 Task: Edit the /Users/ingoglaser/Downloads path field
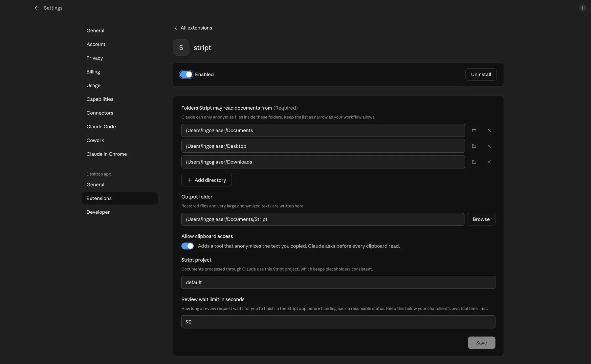coord(323,162)
